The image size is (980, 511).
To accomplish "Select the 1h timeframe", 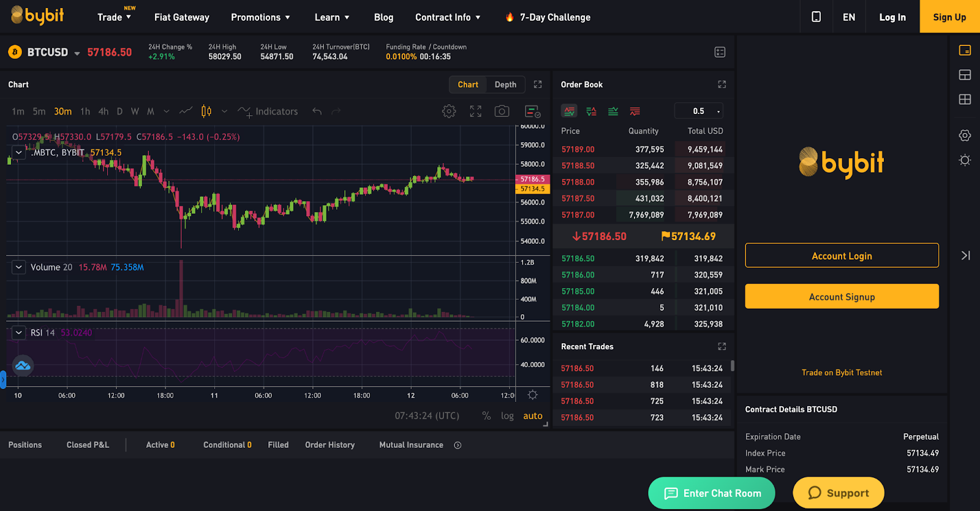I will point(85,112).
